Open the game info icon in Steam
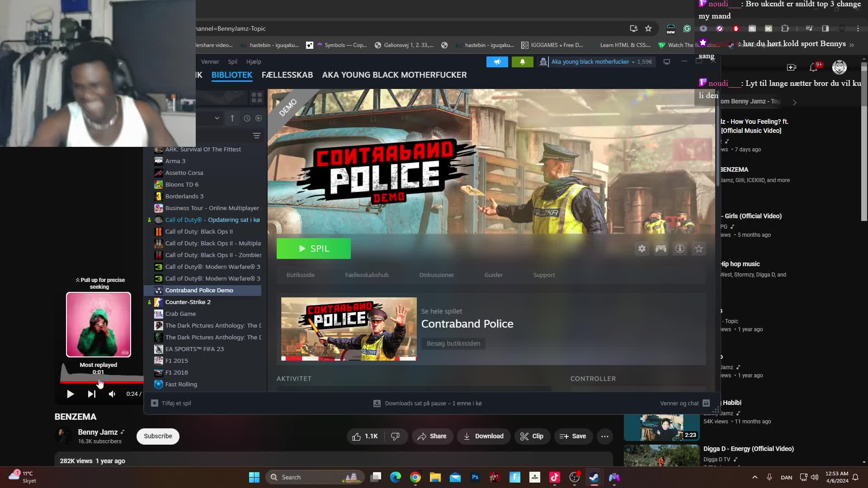This screenshot has height=488, width=868. click(x=680, y=249)
